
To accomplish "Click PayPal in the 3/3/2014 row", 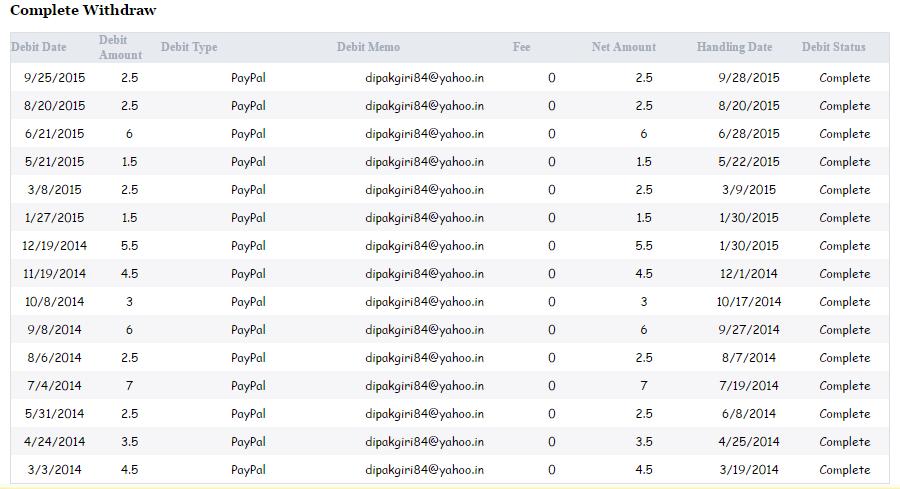I will click(249, 469).
